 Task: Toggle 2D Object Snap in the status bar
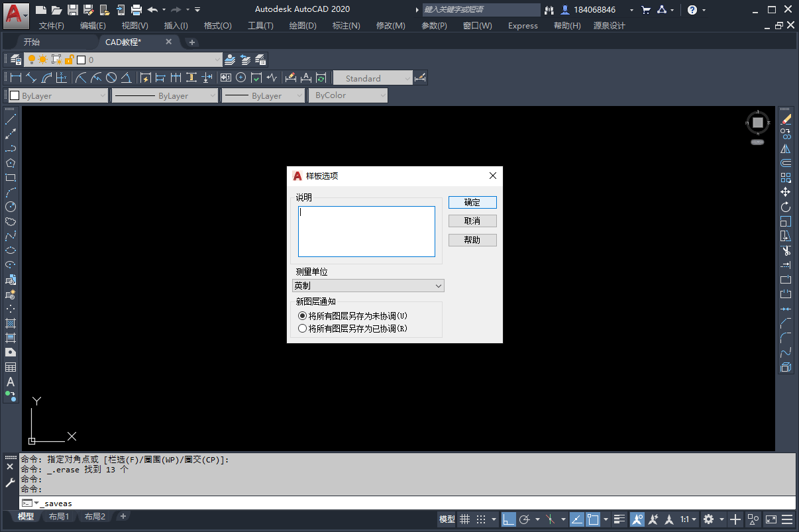[593, 519]
